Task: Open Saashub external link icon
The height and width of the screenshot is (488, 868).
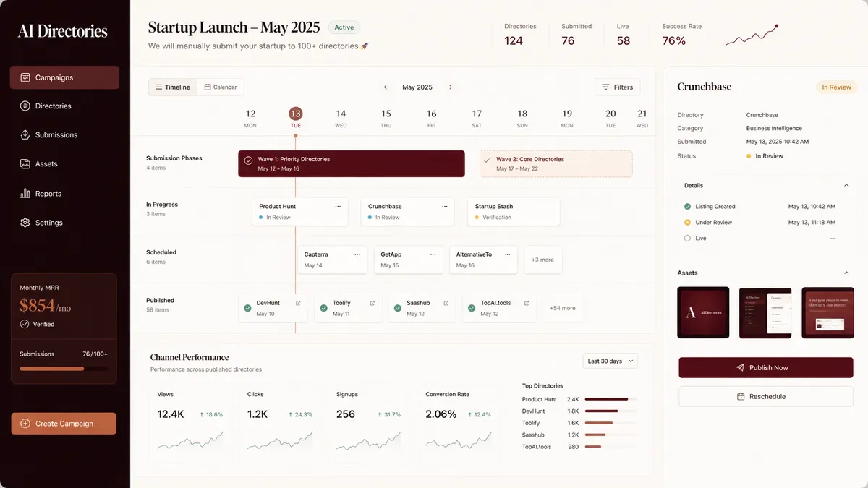Action: coord(446,303)
